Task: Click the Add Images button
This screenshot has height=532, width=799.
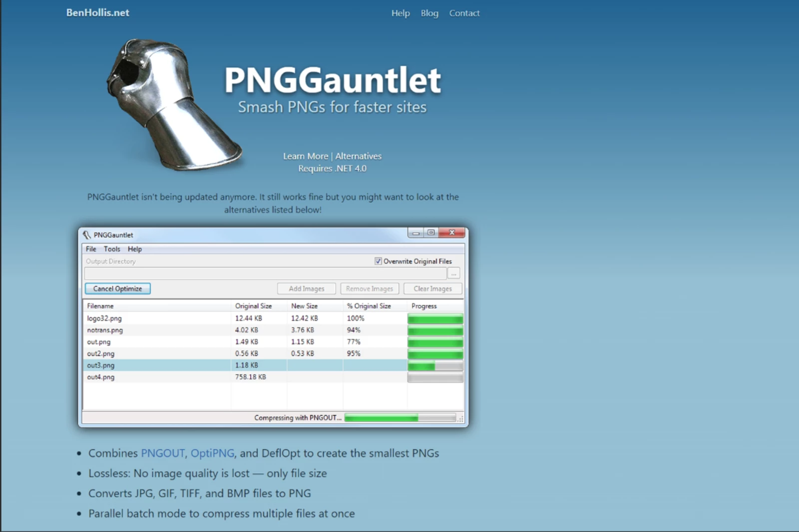Action: pyautogui.click(x=307, y=288)
